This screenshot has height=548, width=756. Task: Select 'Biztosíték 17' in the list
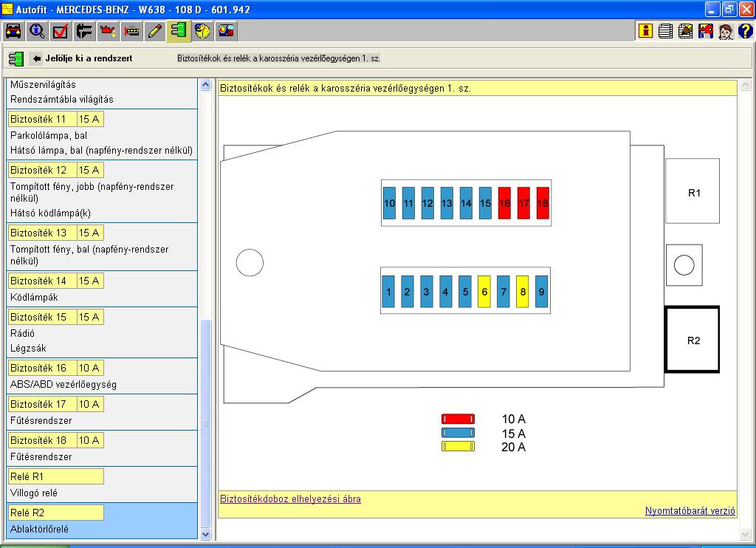point(42,404)
